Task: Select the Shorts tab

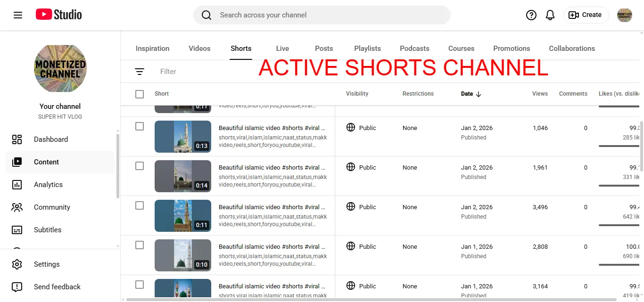Action: [241, 49]
